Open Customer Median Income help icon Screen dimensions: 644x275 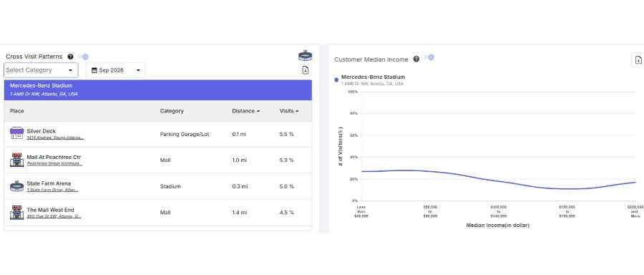click(416, 59)
